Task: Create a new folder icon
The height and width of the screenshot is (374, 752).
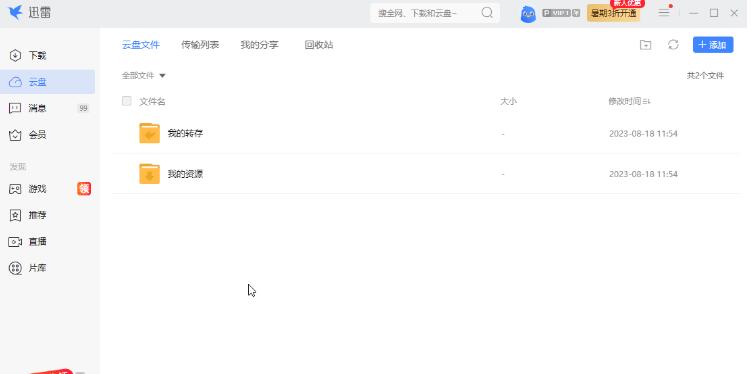Action: [646, 45]
